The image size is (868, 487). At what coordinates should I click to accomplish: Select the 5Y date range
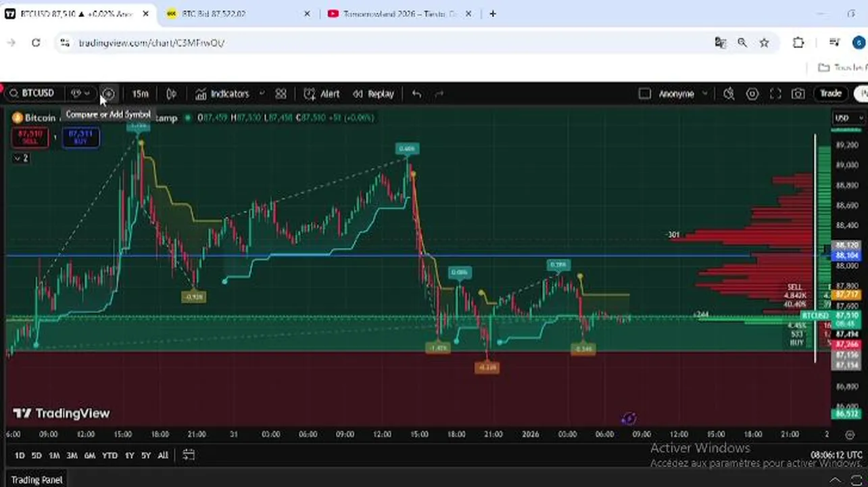coord(146,455)
